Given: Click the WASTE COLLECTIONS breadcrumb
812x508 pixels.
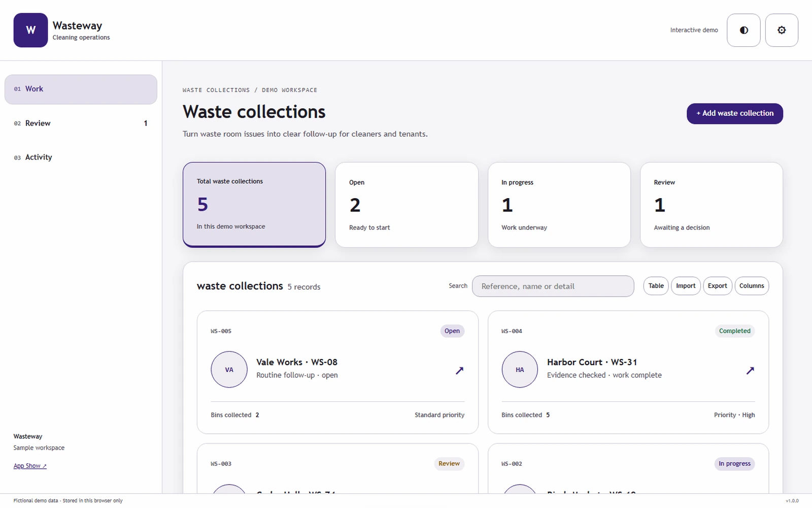Looking at the screenshot, I should click(x=216, y=90).
